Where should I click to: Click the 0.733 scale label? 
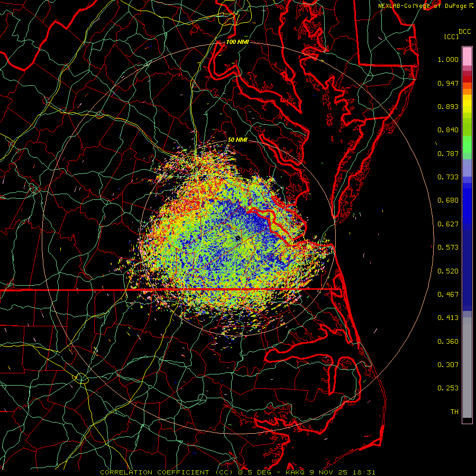coord(448,177)
